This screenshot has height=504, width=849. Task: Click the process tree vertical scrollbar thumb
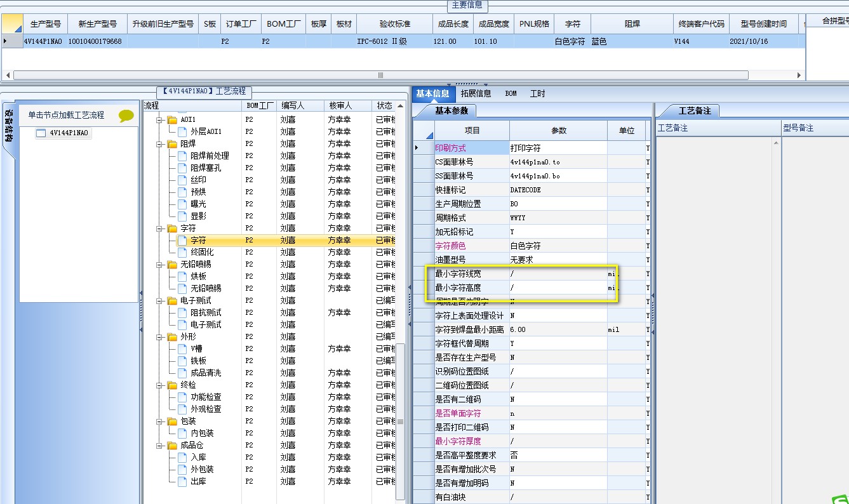399,421
